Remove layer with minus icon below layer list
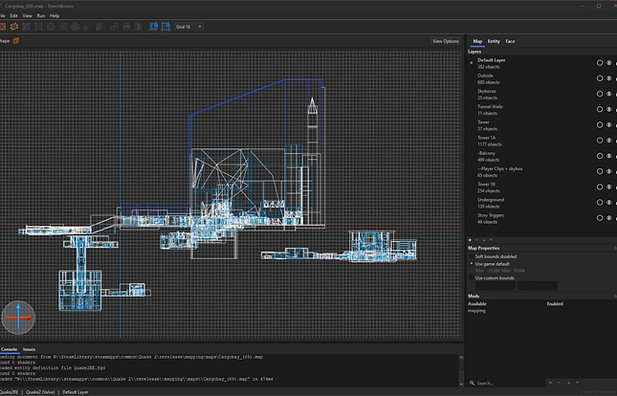Viewport: 617px width, 396px height. 477,240
